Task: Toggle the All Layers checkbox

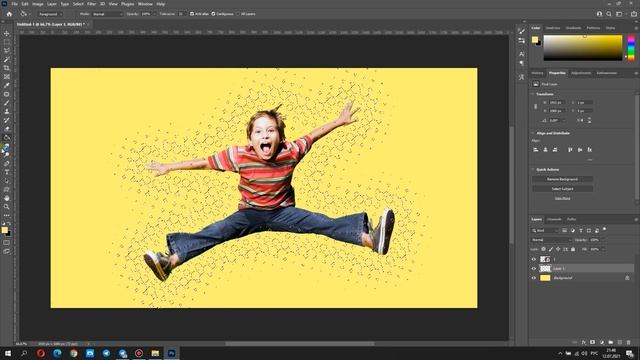Action: tap(238, 14)
